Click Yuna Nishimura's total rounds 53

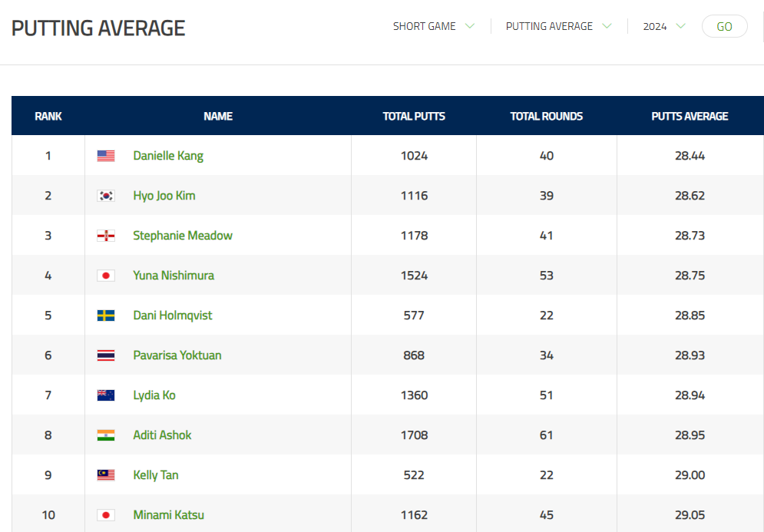(x=546, y=276)
